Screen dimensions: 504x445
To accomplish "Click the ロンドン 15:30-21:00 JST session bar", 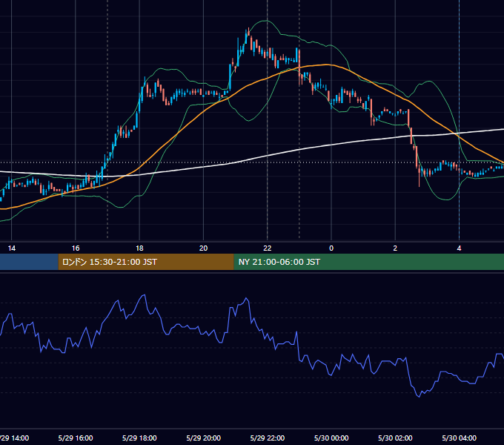I will click(x=146, y=262).
